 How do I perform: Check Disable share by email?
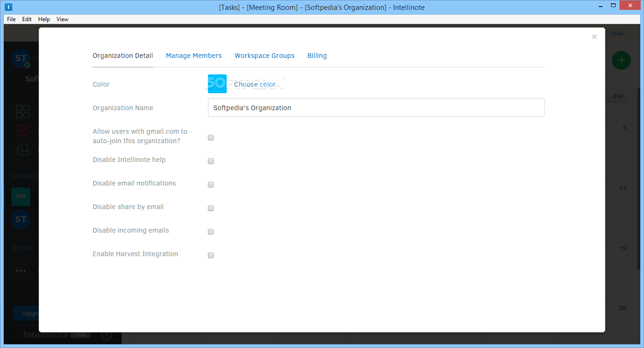[x=211, y=208]
